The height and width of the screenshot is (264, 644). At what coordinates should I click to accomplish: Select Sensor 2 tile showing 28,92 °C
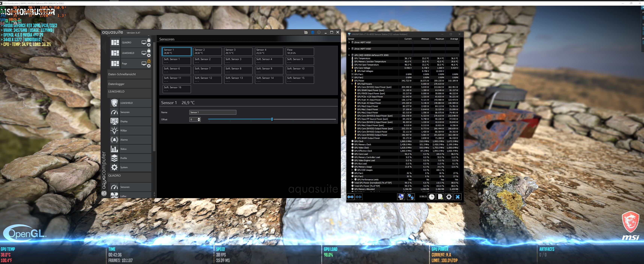pyautogui.click(x=207, y=51)
